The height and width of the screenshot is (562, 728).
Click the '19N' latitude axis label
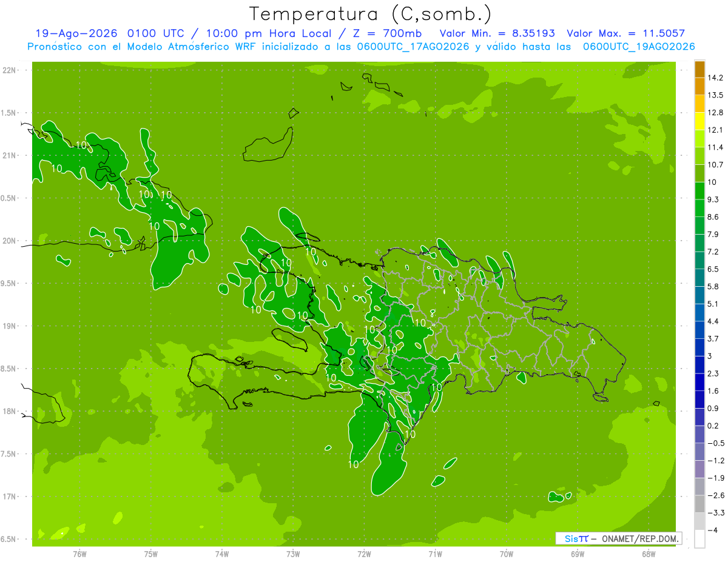point(10,326)
